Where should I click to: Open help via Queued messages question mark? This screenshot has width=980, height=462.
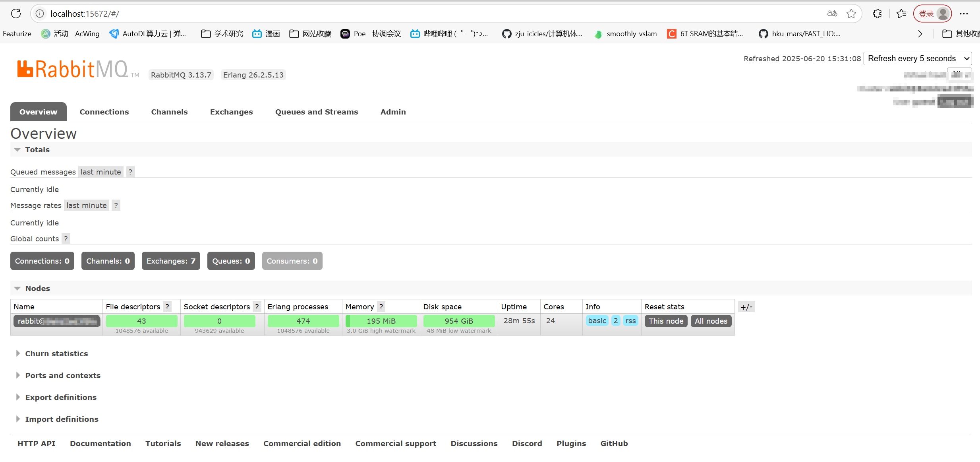click(130, 172)
